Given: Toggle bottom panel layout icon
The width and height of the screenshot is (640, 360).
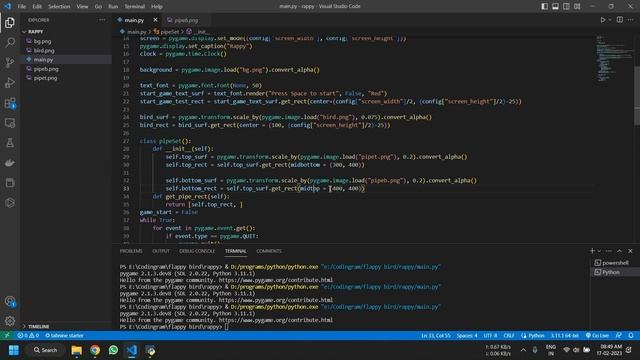Looking at the screenshot, I should pyautogui.click(x=556, y=7).
